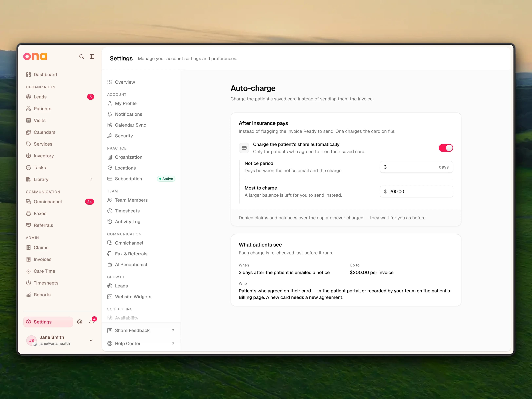
Task: Open the Jane Smith account dropdown chevron
Action: tap(91, 340)
